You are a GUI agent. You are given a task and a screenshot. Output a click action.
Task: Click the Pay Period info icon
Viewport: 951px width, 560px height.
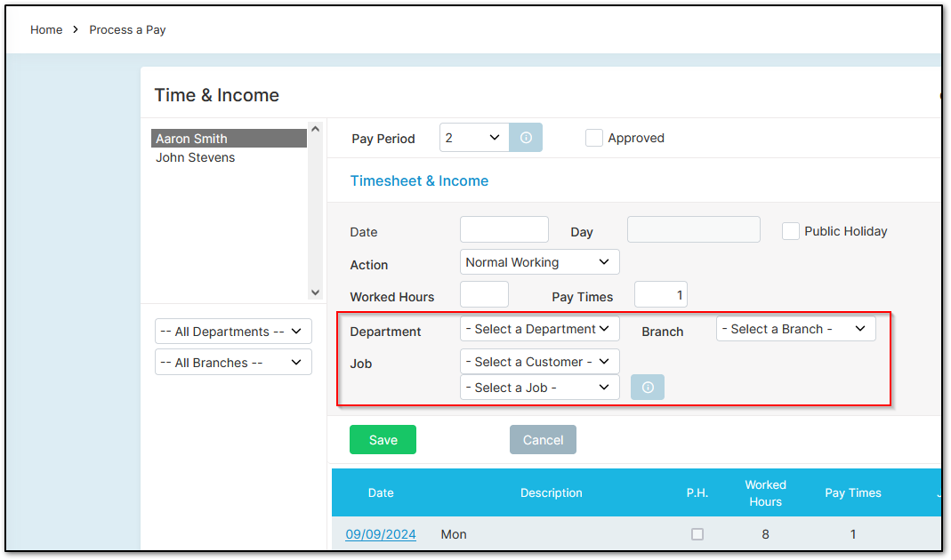point(525,138)
